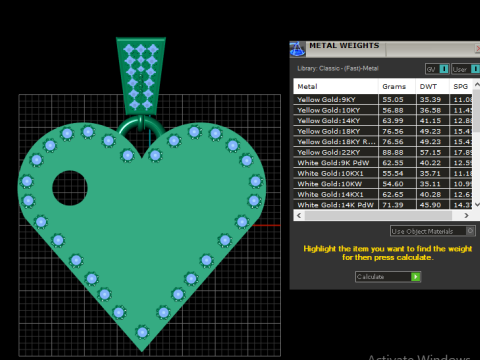The image size is (480, 360).
Task: Select the jump ring joining bail and heart
Action: click(141, 126)
